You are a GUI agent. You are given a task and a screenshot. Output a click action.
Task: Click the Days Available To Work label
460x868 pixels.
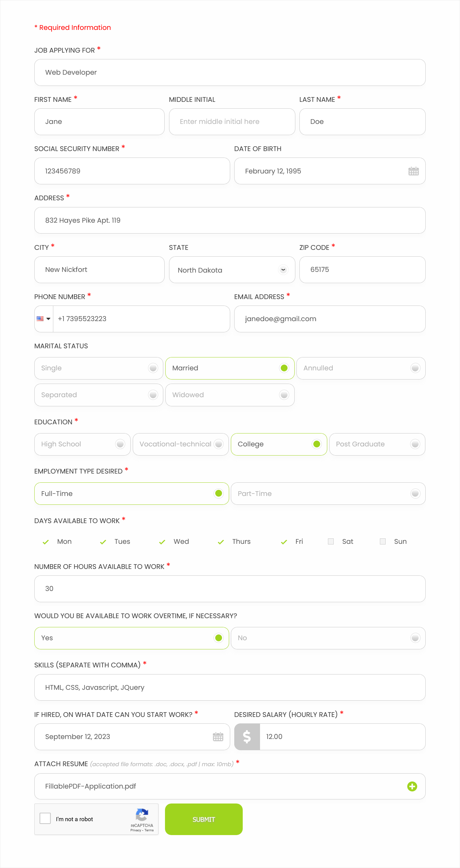click(77, 521)
